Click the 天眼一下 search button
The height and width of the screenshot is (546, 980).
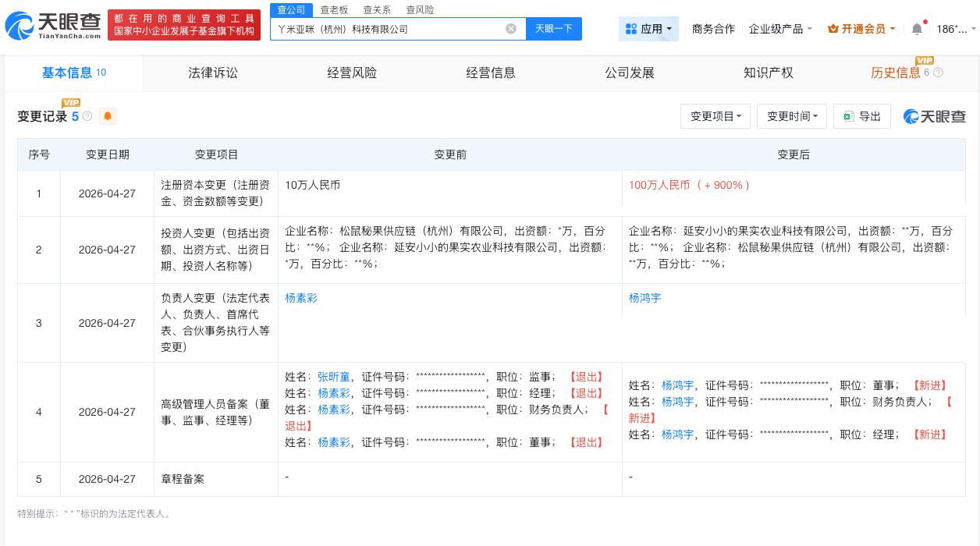tap(554, 29)
